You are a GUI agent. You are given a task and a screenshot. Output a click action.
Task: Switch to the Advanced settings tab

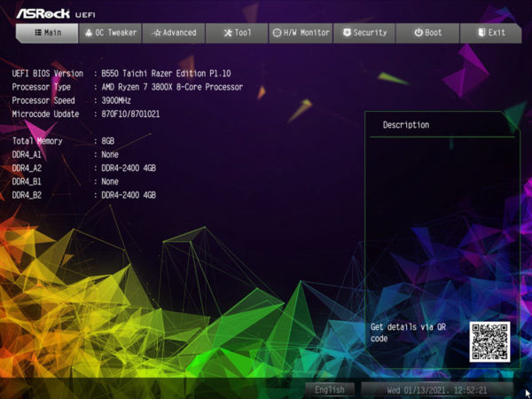click(x=174, y=33)
